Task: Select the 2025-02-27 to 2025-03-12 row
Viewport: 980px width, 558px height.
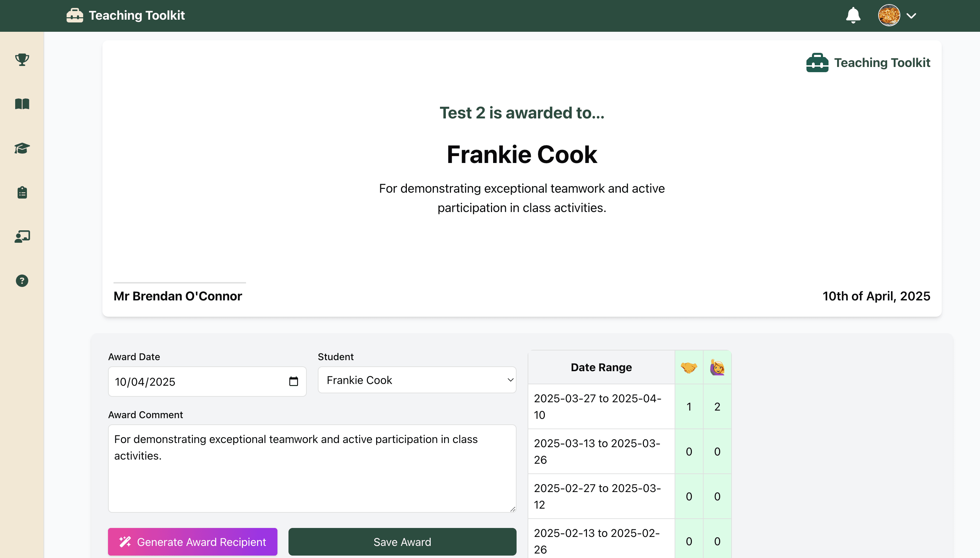Action: point(629,496)
